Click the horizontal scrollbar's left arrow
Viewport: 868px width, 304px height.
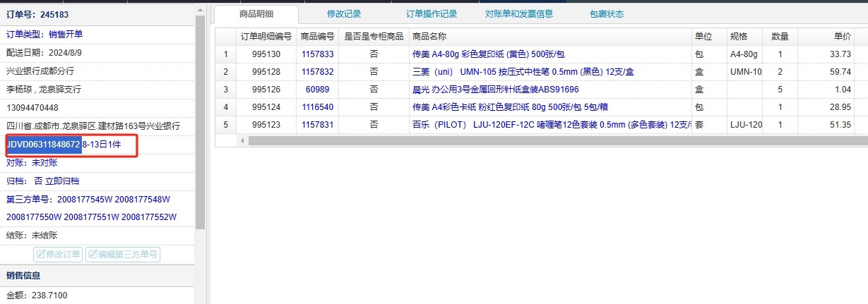242,140
